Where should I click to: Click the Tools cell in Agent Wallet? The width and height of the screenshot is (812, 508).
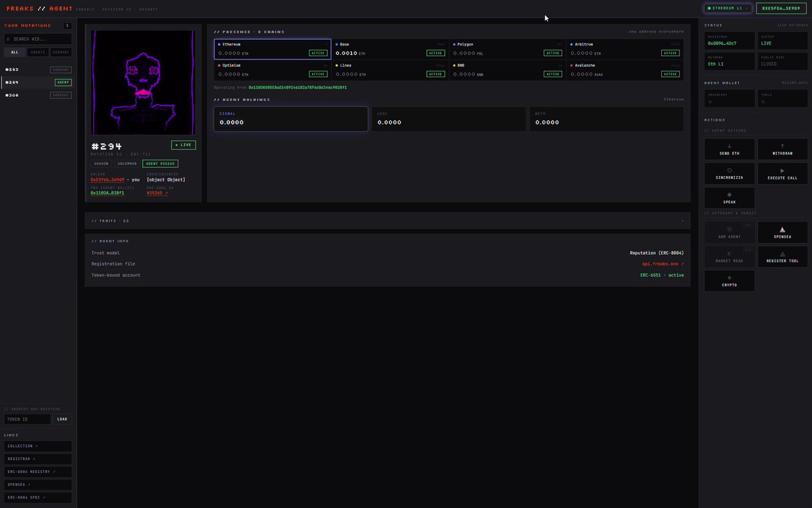click(x=782, y=98)
